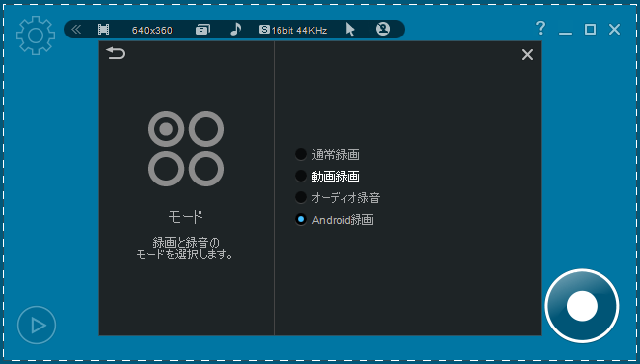Click the film strip video icon

point(104,30)
